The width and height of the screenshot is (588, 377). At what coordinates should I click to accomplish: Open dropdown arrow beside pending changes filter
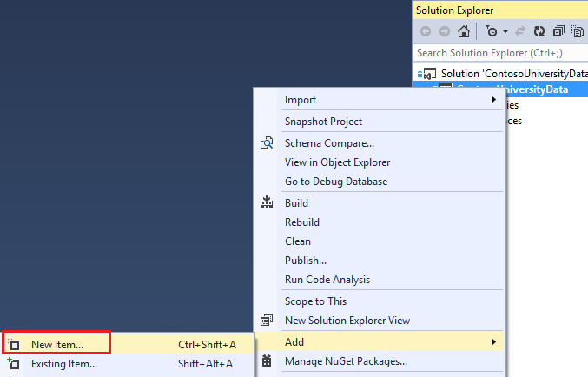coord(505,32)
